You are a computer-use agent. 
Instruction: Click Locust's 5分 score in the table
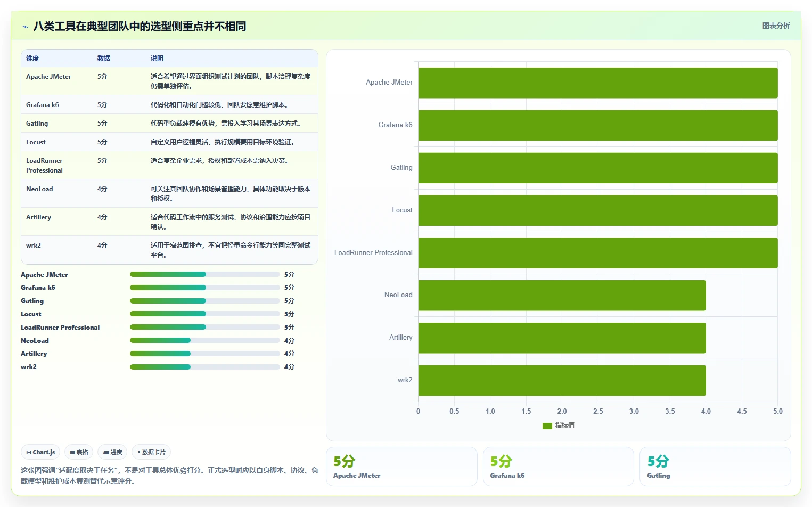[x=102, y=142]
